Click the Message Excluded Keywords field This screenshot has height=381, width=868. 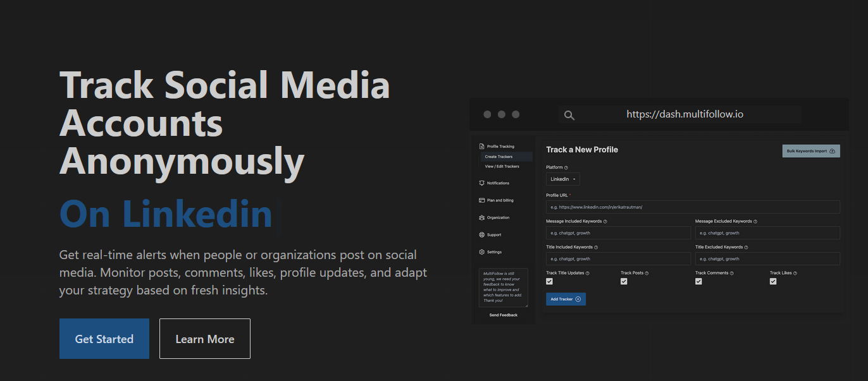767,233
